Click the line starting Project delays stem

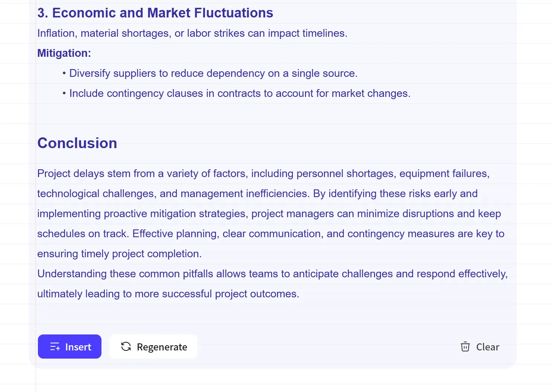(x=263, y=173)
